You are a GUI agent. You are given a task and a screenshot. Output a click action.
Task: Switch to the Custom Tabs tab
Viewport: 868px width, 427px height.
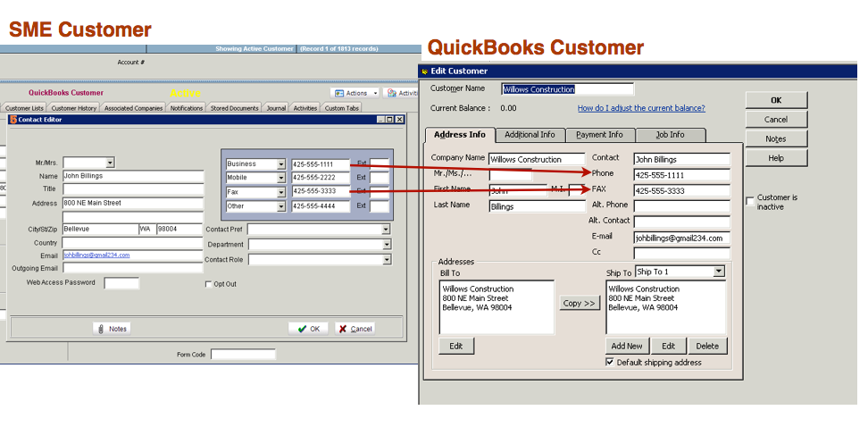[x=342, y=108]
